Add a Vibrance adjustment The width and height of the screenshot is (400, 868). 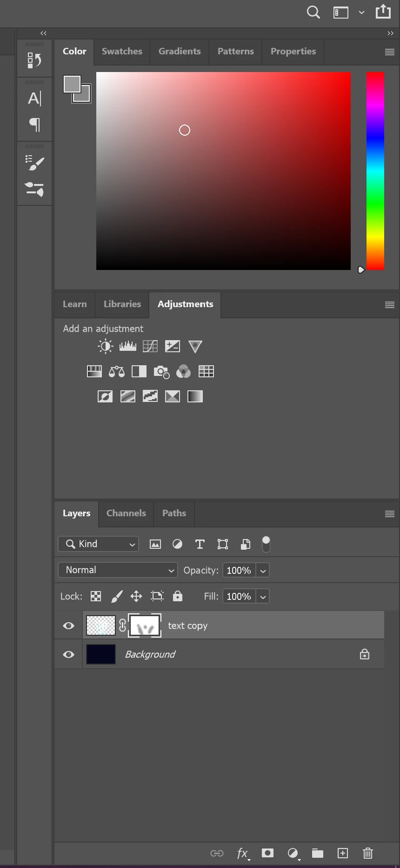195,346
